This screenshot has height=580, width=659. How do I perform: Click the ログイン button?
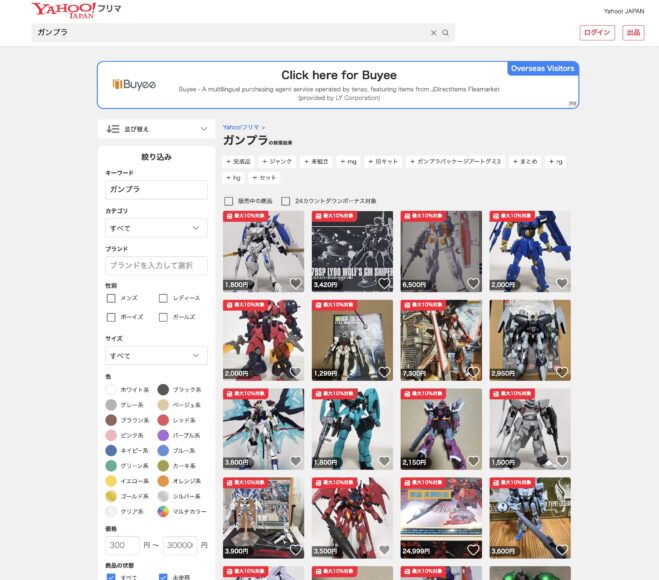tap(597, 33)
